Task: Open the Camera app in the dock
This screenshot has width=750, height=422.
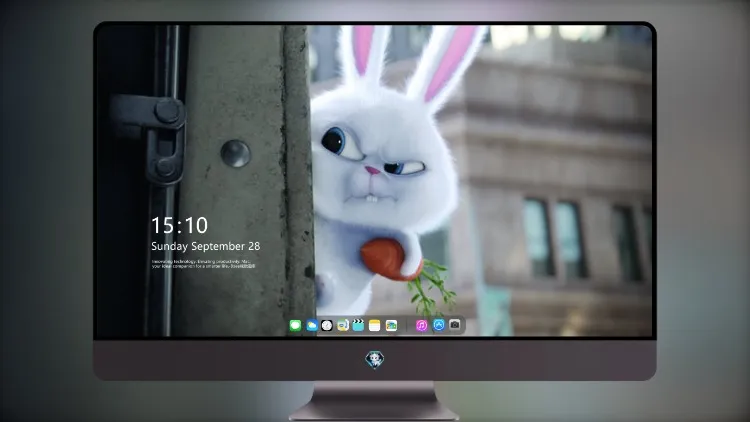Action: click(x=455, y=325)
